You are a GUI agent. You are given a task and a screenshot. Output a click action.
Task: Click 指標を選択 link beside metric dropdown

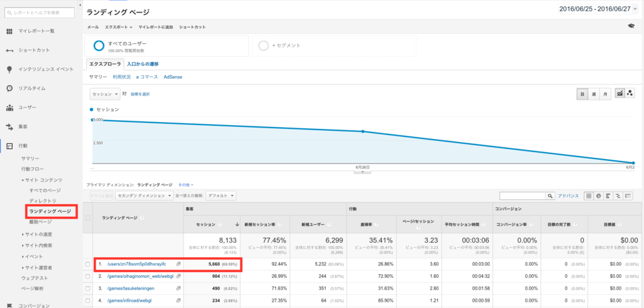pos(140,94)
